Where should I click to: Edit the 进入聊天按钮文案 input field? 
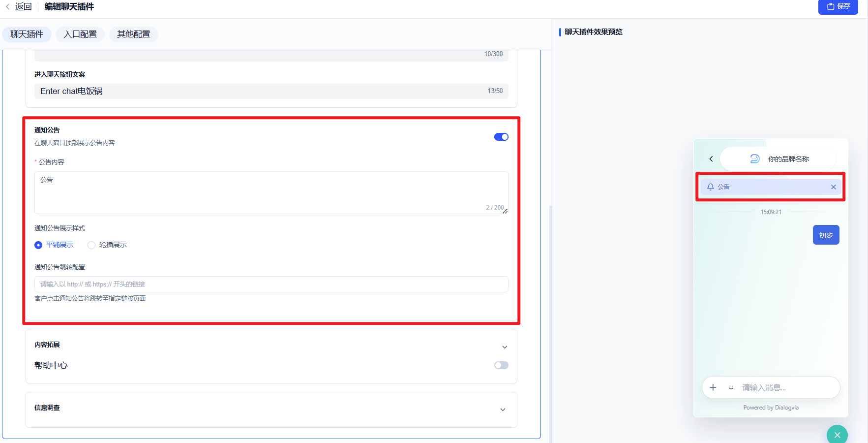coord(271,91)
